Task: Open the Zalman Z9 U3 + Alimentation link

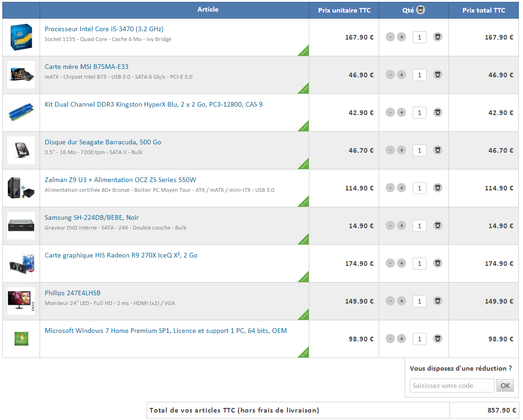Action: pos(121,180)
